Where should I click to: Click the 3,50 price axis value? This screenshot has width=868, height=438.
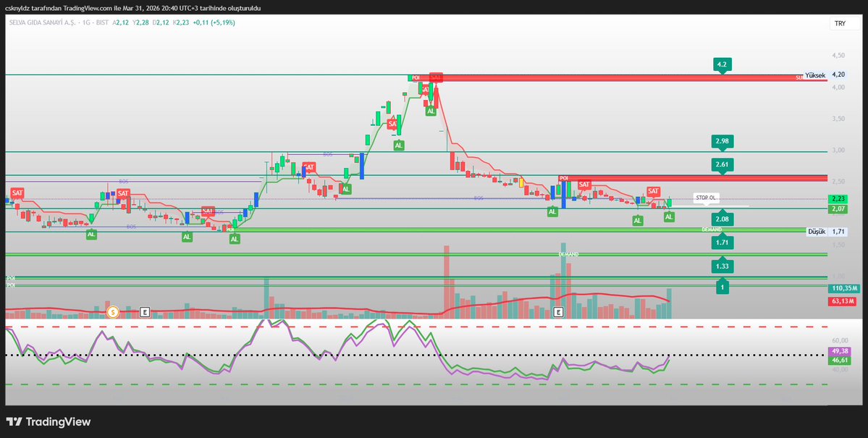pyautogui.click(x=838, y=119)
